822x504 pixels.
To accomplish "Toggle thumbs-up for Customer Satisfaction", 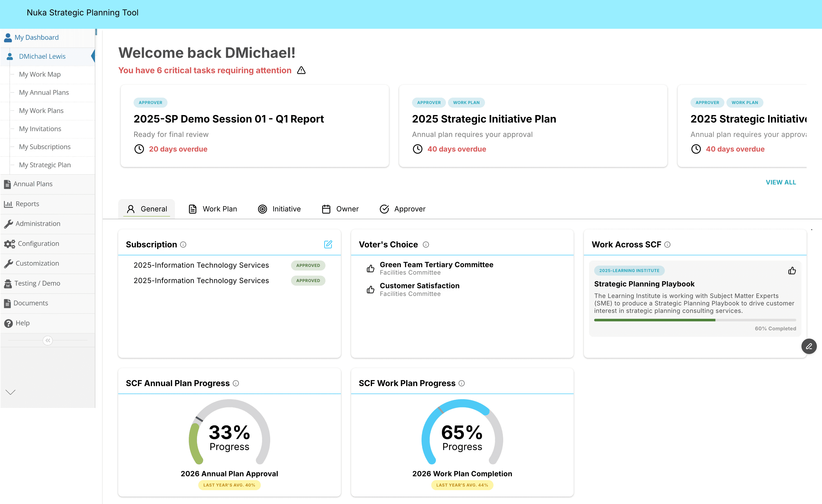I will pyautogui.click(x=370, y=290).
